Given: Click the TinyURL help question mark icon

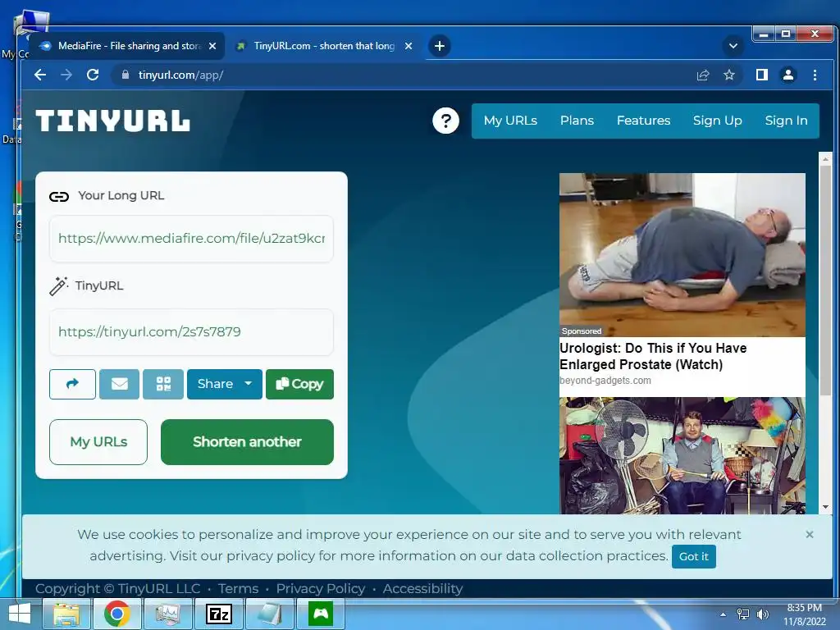Looking at the screenshot, I should tap(445, 121).
